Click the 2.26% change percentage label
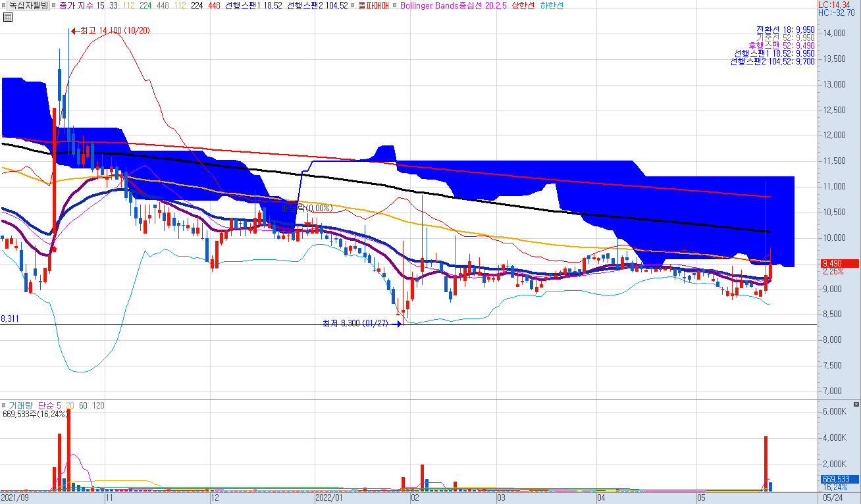This screenshot has width=861, height=504. [x=833, y=271]
